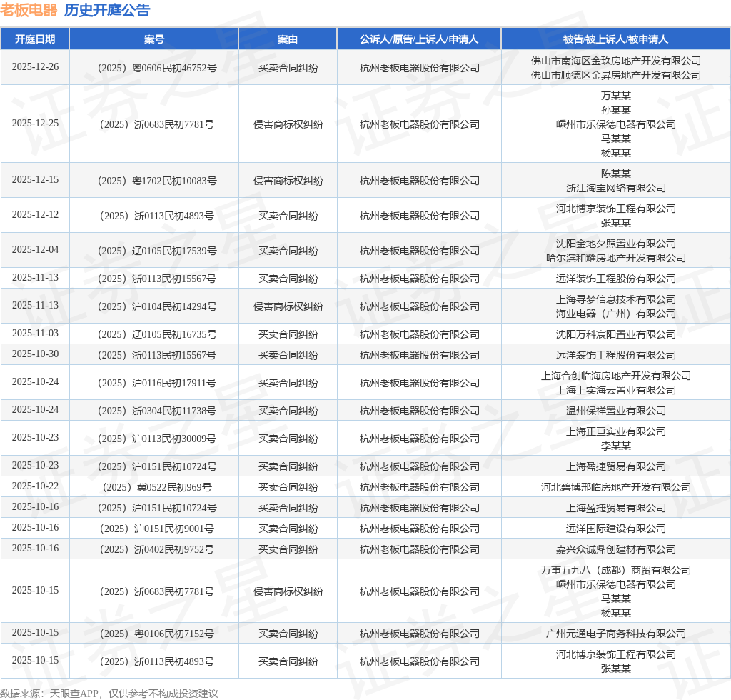Click defendant 沈阳金地夕照置业有限公司
The width and height of the screenshot is (731, 700).
(x=616, y=244)
